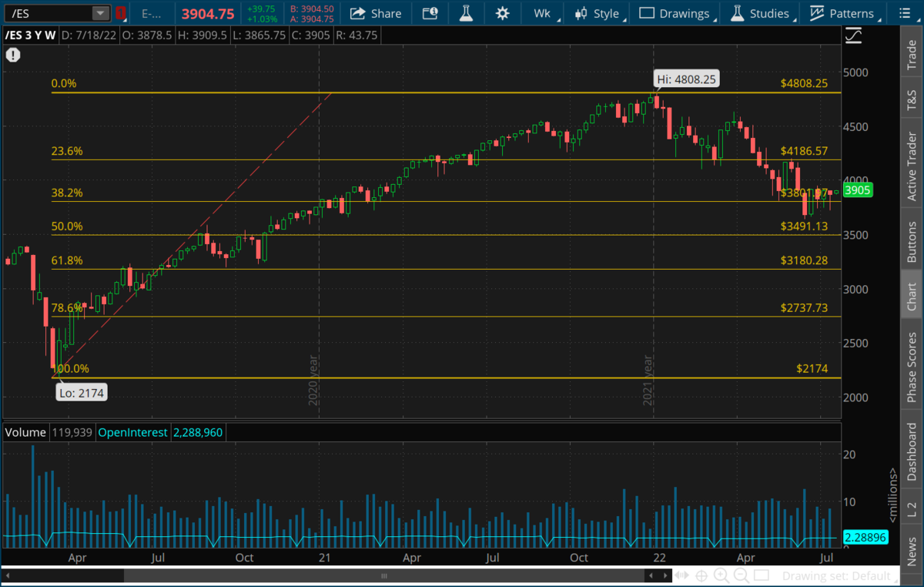This screenshot has height=587, width=924.
Task: Open the Wk timeframe dropdown
Action: tap(547, 13)
